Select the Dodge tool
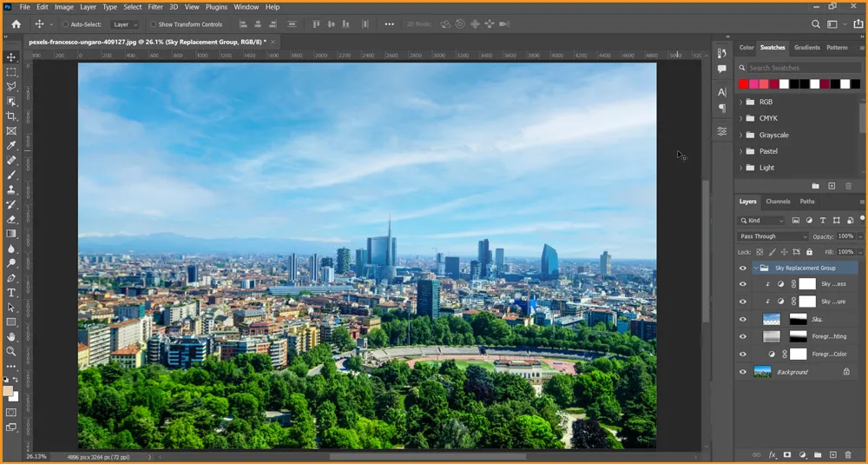Viewport: 868px width, 464px height. tap(11, 263)
